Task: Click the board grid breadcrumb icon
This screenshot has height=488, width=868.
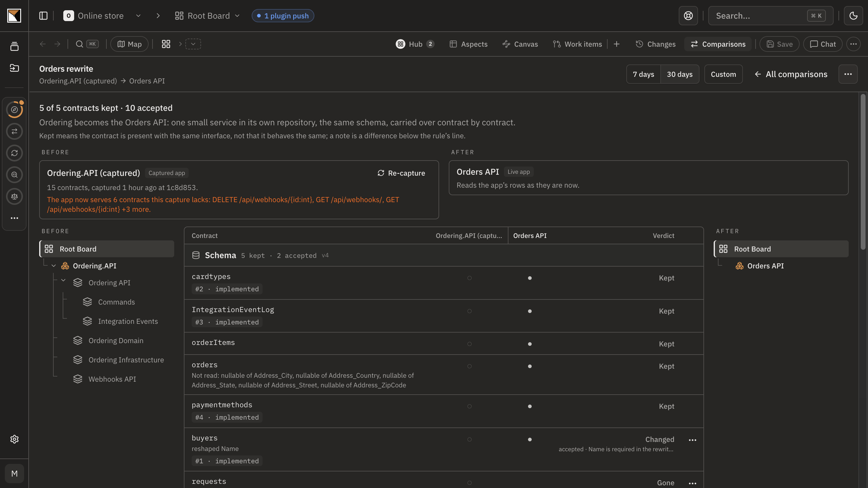Action: point(166,44)
